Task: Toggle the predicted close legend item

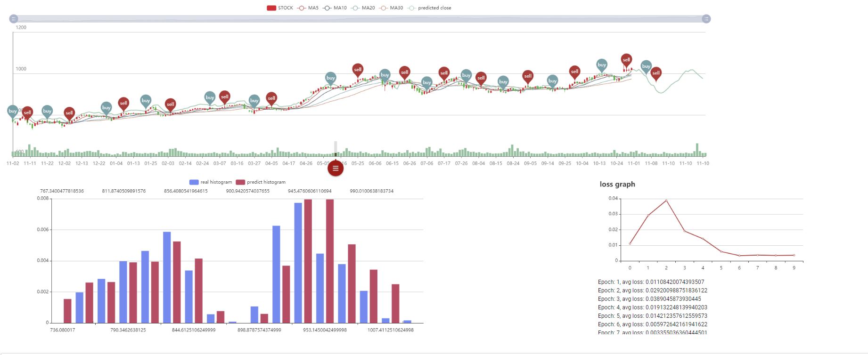Action: coord(429,8)
